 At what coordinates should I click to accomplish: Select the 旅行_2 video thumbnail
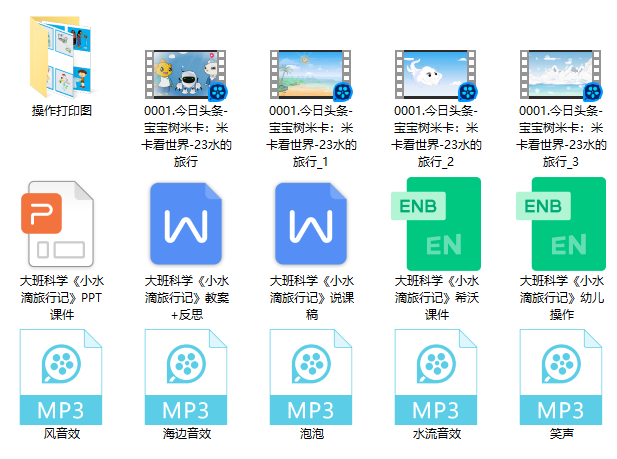(436, 74)
